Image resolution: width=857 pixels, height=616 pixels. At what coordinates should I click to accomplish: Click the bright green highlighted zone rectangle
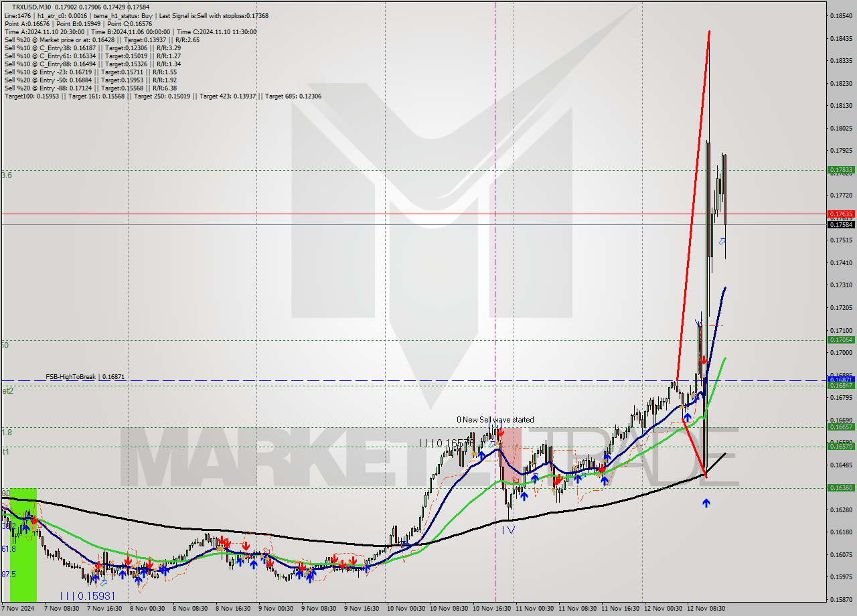tap(23, 545)
